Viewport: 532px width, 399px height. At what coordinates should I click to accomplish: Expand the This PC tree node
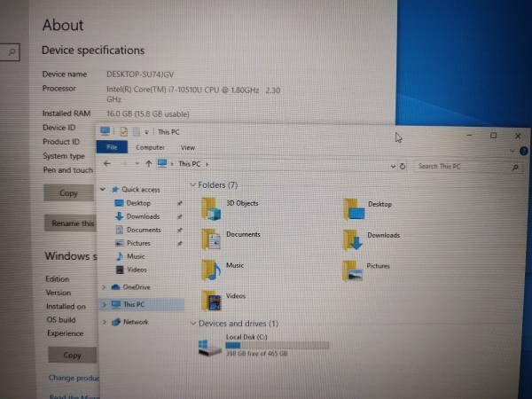[104, 304]
